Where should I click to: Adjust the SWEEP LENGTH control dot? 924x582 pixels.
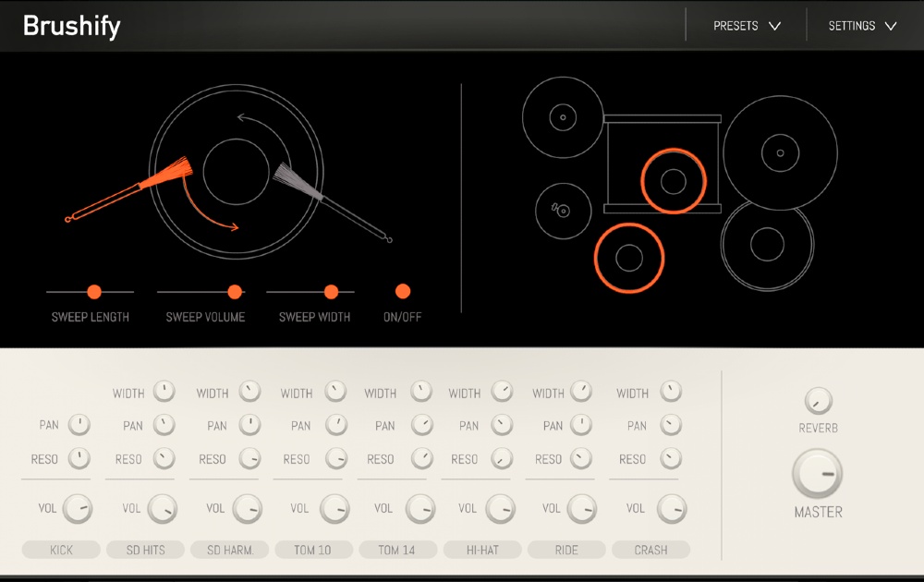(x=95, y=291)
